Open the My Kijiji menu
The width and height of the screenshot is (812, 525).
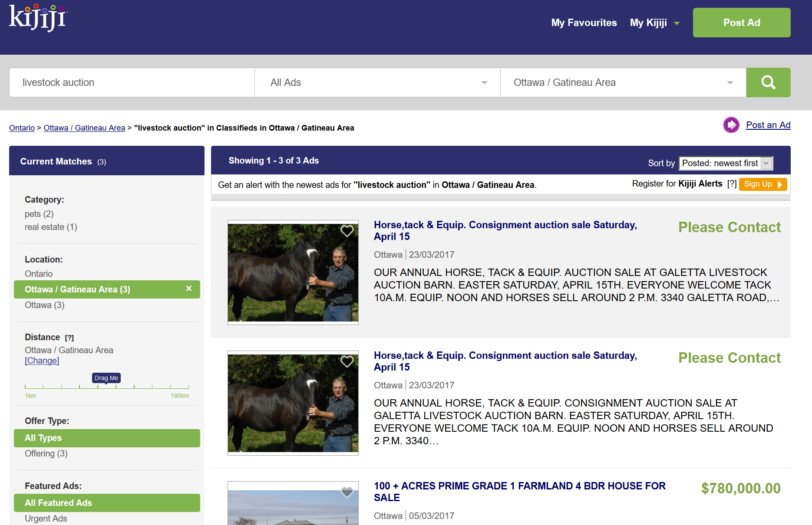(x=654, y=23)
